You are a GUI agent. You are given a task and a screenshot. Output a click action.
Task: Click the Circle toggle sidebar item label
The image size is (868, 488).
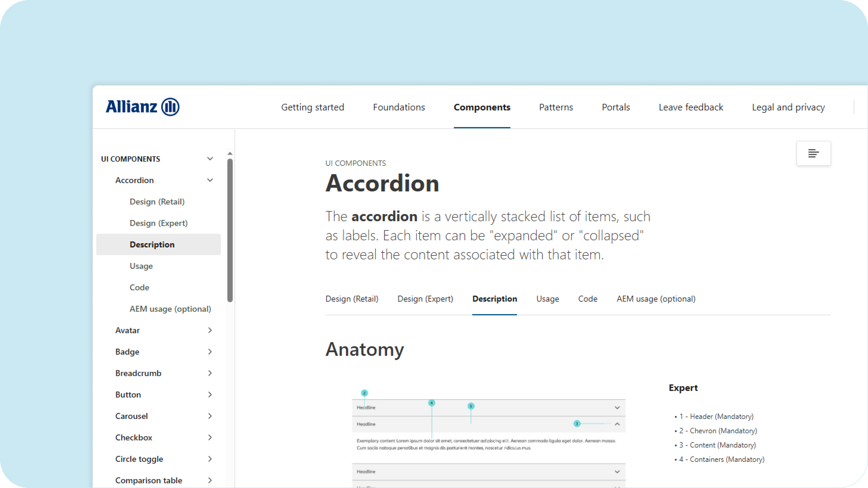pos(139,459)
